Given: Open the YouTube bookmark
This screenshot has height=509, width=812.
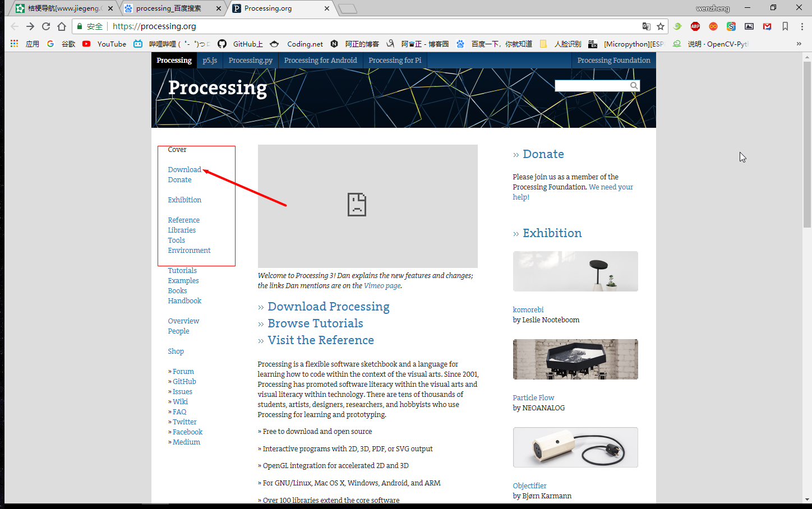Looking at the screenshot, I should click(x=104, y=44).
